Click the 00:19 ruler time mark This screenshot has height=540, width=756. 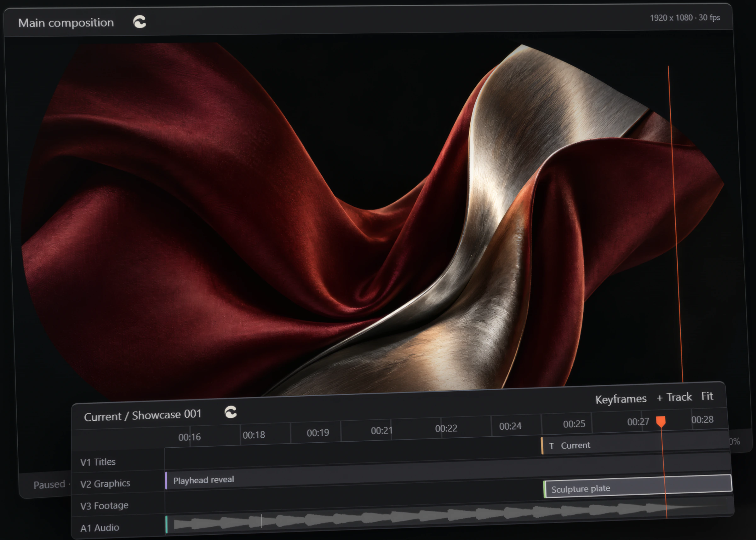click(318, 433)
